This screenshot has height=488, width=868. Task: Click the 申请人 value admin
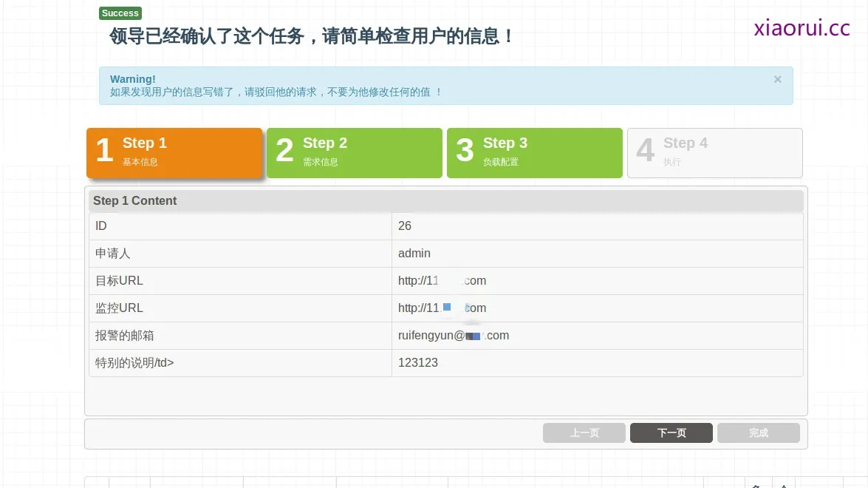pos(414,253)
